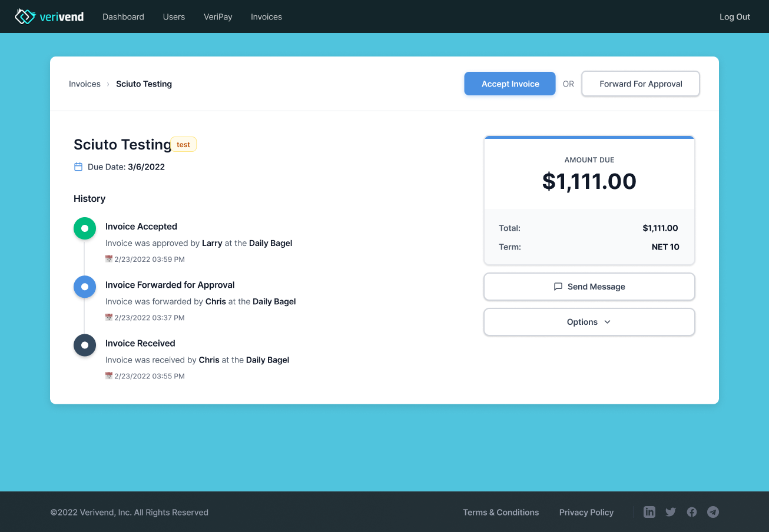Click the breadcrumb chevron after Invoices
This screenshot has width=769, height=532.
[x=108, y=84]
